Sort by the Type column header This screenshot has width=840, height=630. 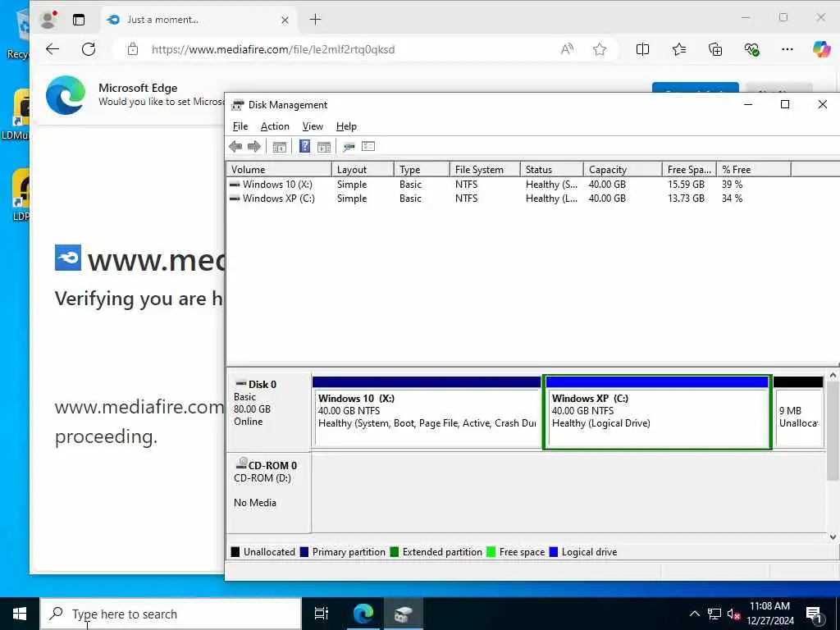(422, 169)
